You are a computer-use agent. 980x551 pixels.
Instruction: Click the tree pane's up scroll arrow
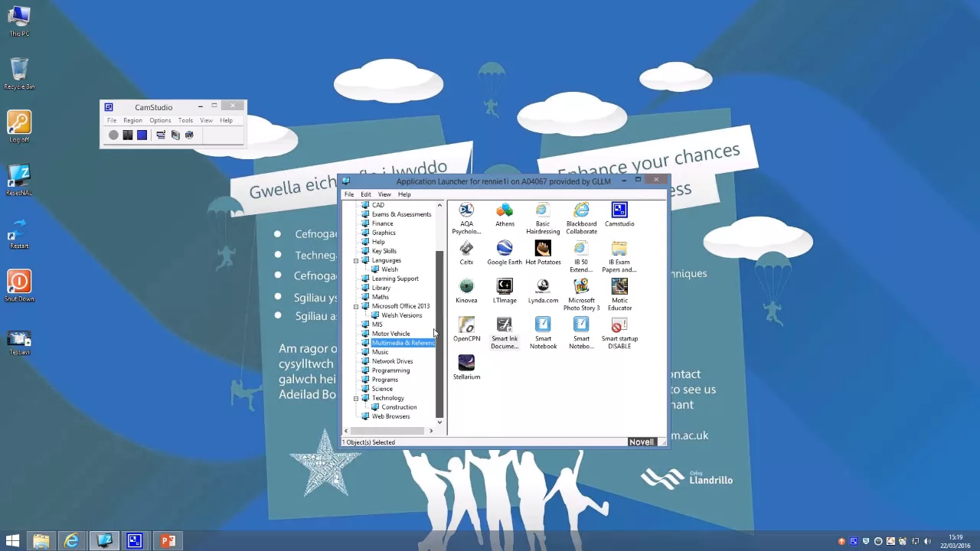439,205
